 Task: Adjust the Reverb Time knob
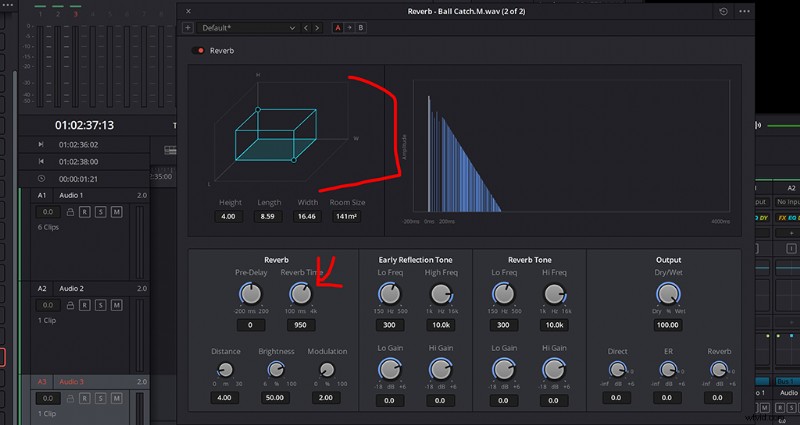tap(301, 294)
